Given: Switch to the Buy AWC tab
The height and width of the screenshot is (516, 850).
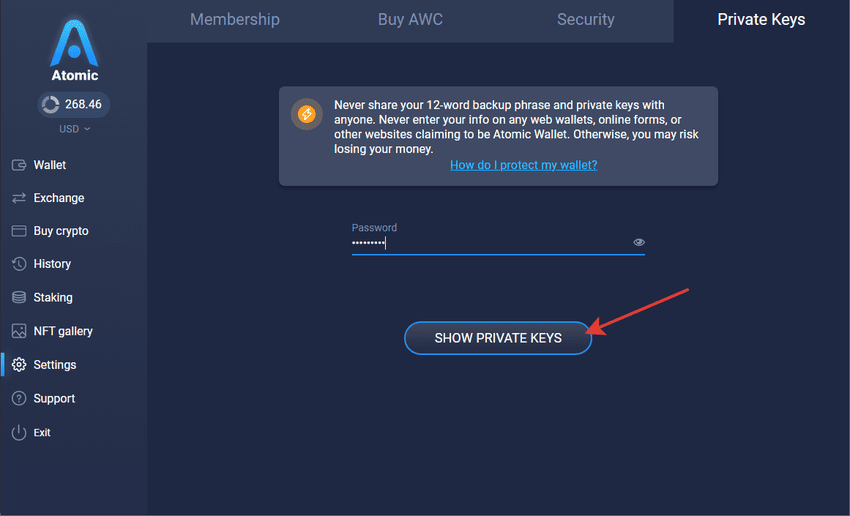Looking at the screenshot, I should tap(410, 20).
